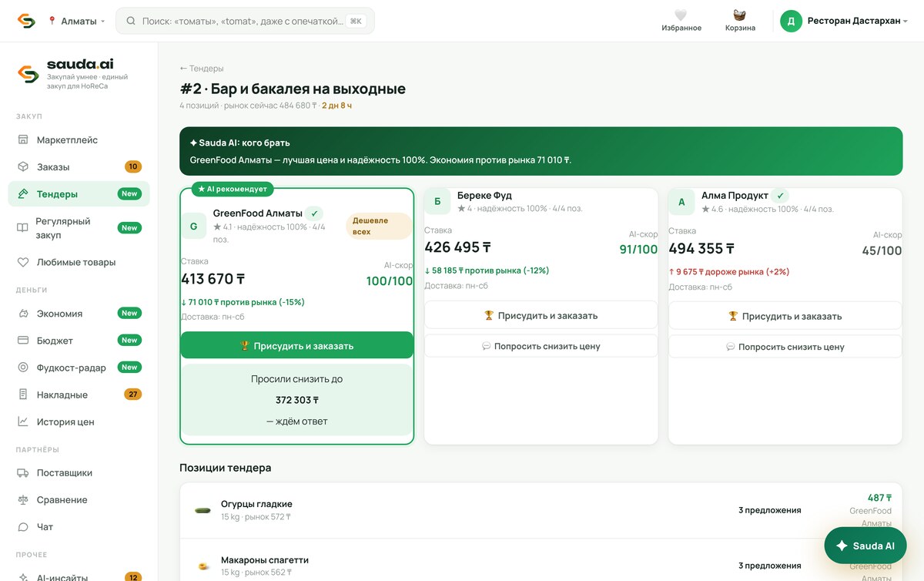The image size is (924, 581).
Task: Click the GreenFood verified checkmark badge
Action: click(314, 213)
